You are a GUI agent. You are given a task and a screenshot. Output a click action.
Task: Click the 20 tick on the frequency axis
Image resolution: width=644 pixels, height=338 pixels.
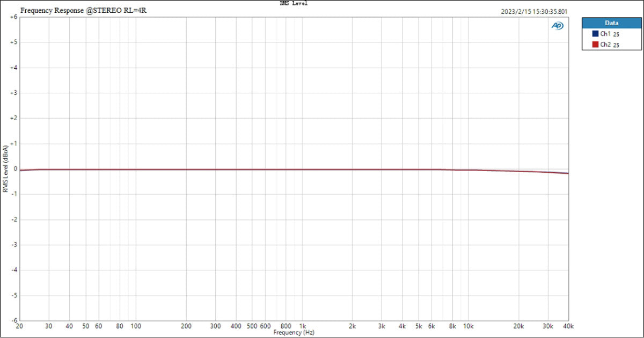tap(20, 326)
